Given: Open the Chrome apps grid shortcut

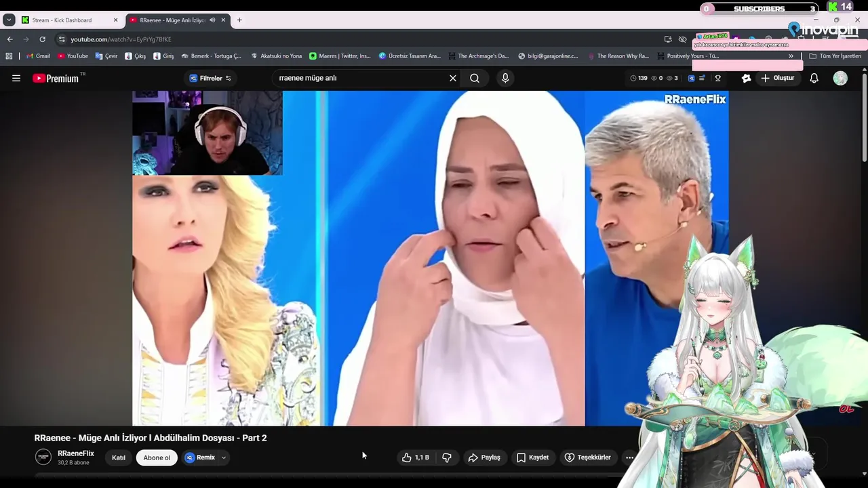Looking at the screenshot, I should pos(9,56).
